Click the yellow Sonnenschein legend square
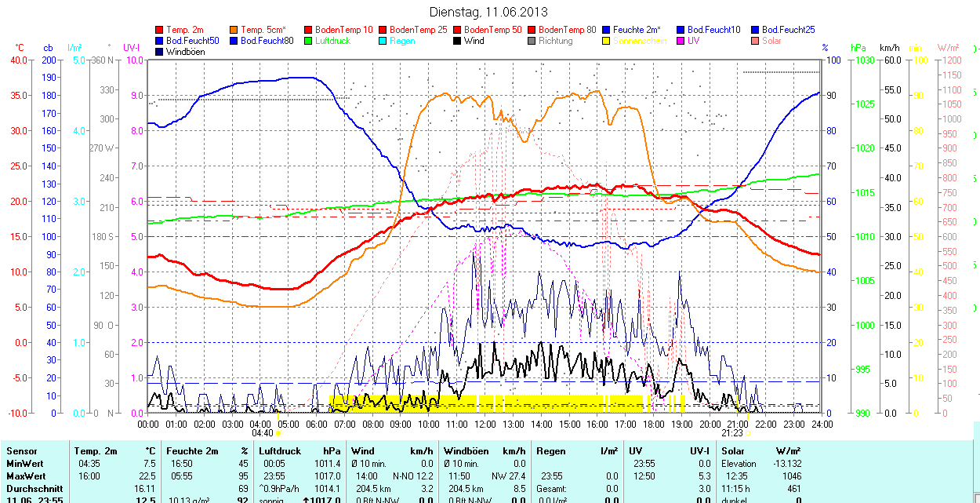The width and height of the screenshot is (980, 503). pos(607,41)
